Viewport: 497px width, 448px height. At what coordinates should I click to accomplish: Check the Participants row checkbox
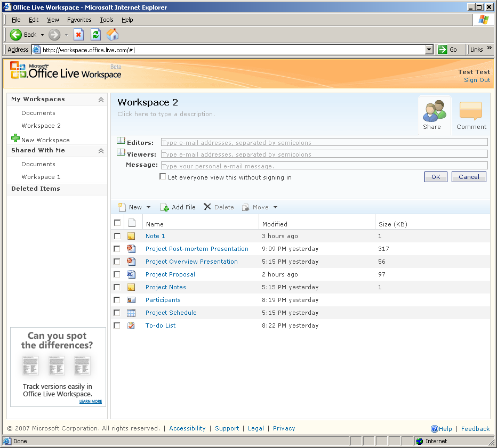click(117, 300)
